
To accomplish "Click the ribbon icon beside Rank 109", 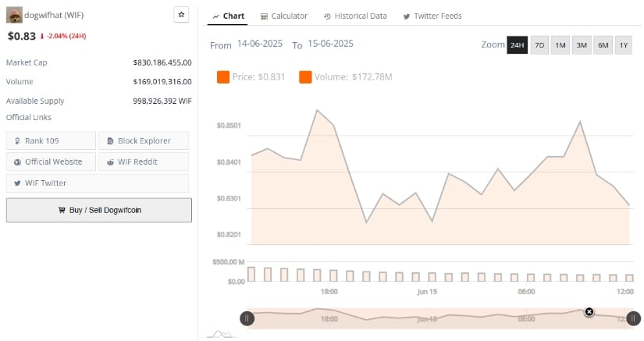I will (x=17, y=141).
